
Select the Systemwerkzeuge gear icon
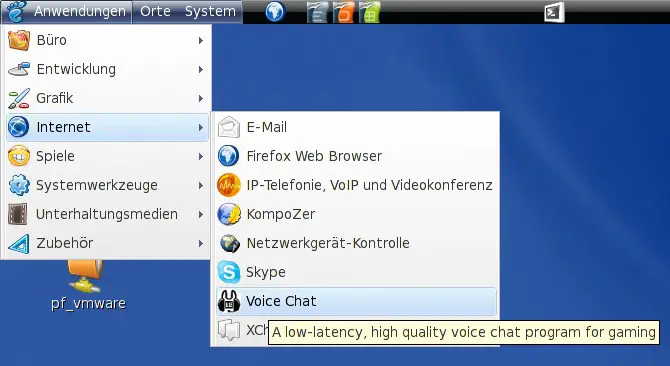[19, 185]
